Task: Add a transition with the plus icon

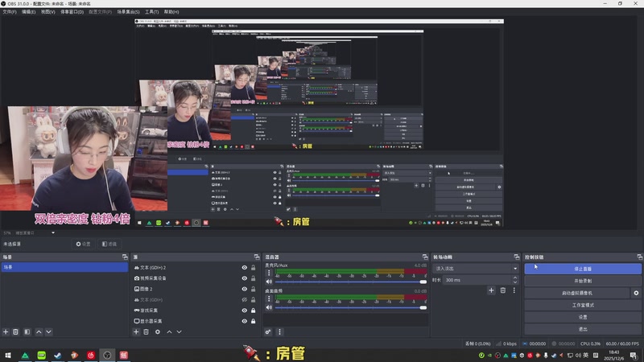Action: (x=491, y=290)
